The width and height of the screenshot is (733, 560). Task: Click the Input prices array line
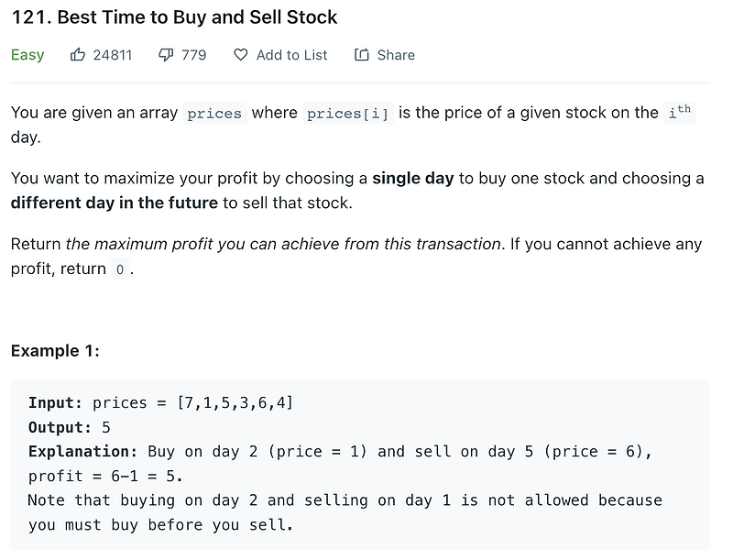pyautogui.click(x=161, y=402)
